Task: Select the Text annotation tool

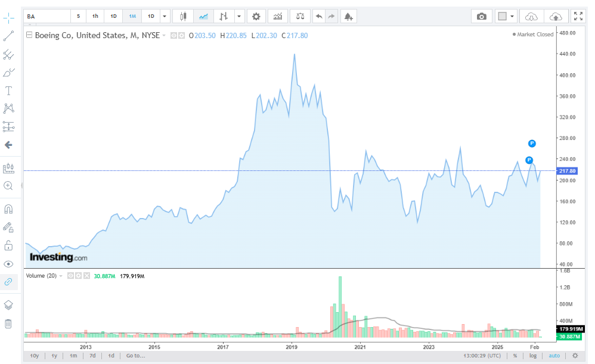Action: coord(8,91)
